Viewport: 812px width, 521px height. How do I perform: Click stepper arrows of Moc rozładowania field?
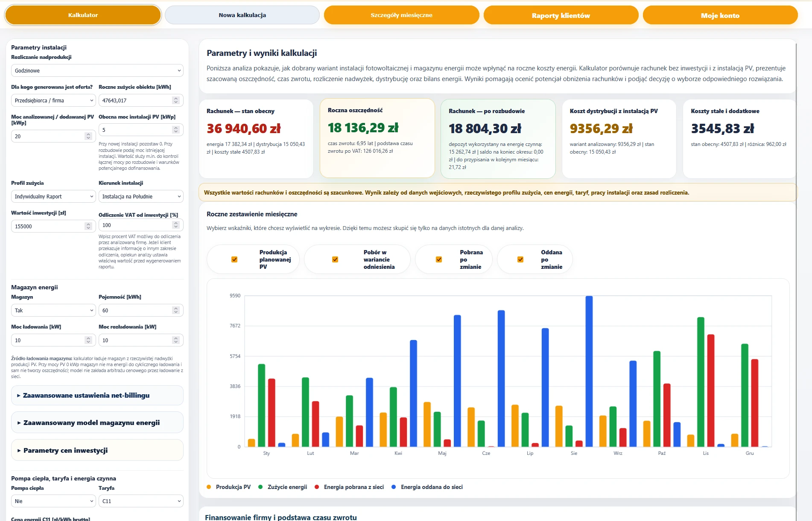coord(176,340)
